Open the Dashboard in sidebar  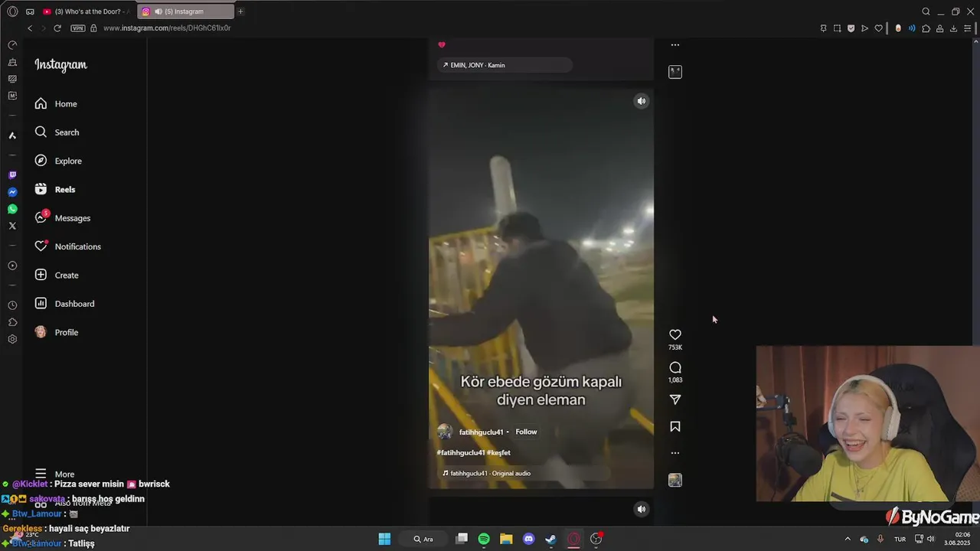pyautogui.click(x=65, y=304)
